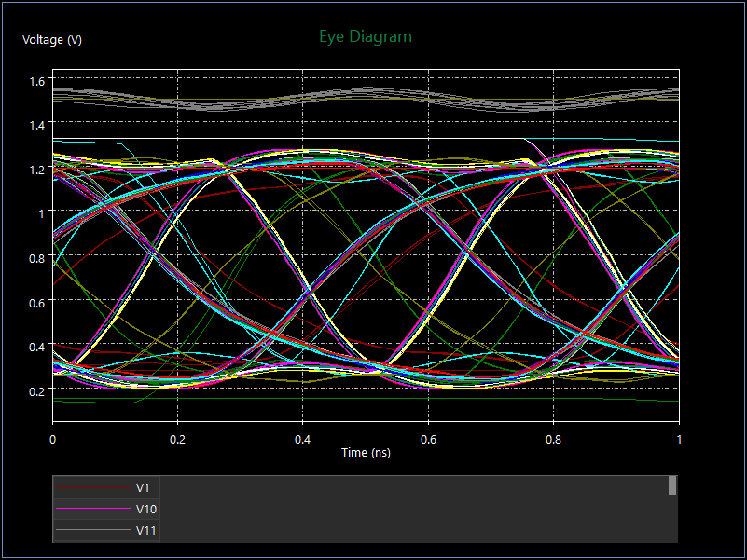This screenshot has width=747, height=560.
Task: Click the 0.8 time axis tick label
Action: [x=553, y=439]
